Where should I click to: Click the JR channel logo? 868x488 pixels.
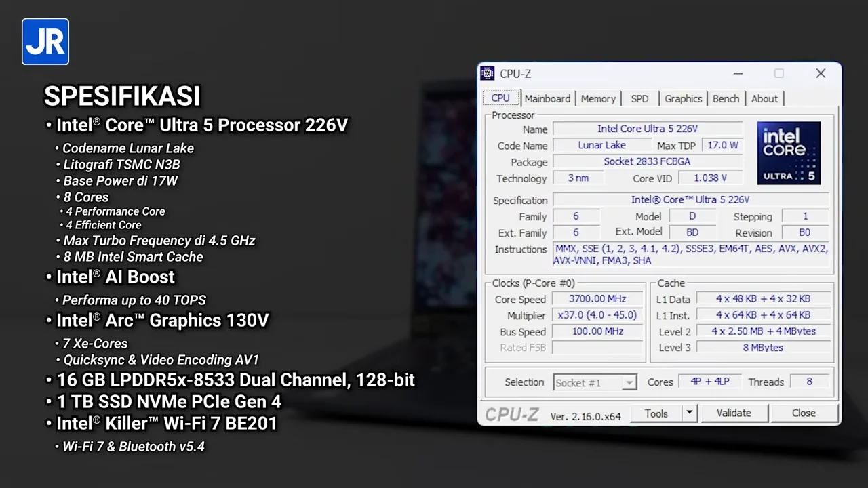[x=45, y=42]
